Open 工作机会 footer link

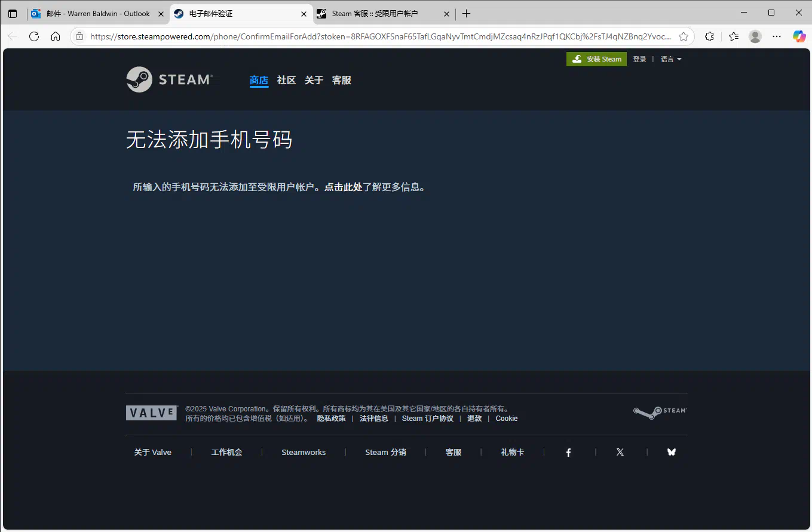coord(227,452)
